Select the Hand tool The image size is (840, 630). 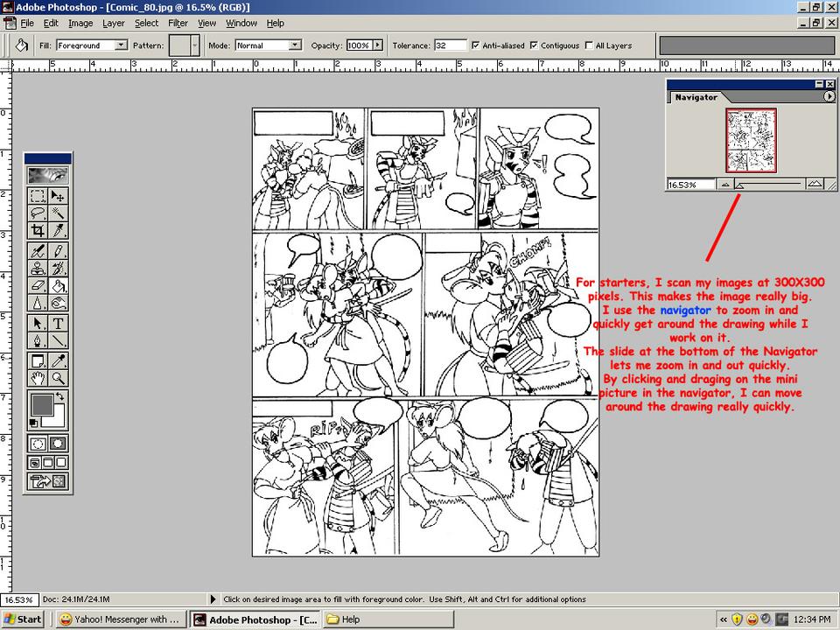tap(38, 378)
